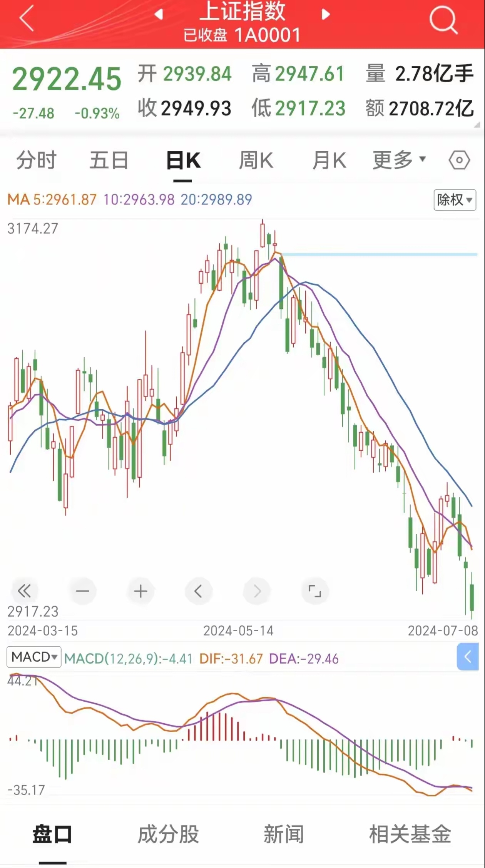The width and height of the screenshot is (485, 868).
Task: Jump to earliest data with double-left arrows
Action: point(24,591)
